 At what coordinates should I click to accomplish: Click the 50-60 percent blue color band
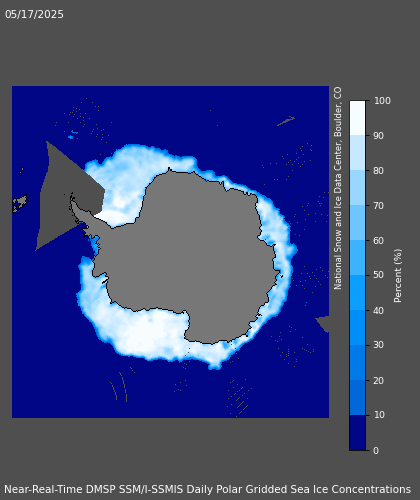pos(357,258)
